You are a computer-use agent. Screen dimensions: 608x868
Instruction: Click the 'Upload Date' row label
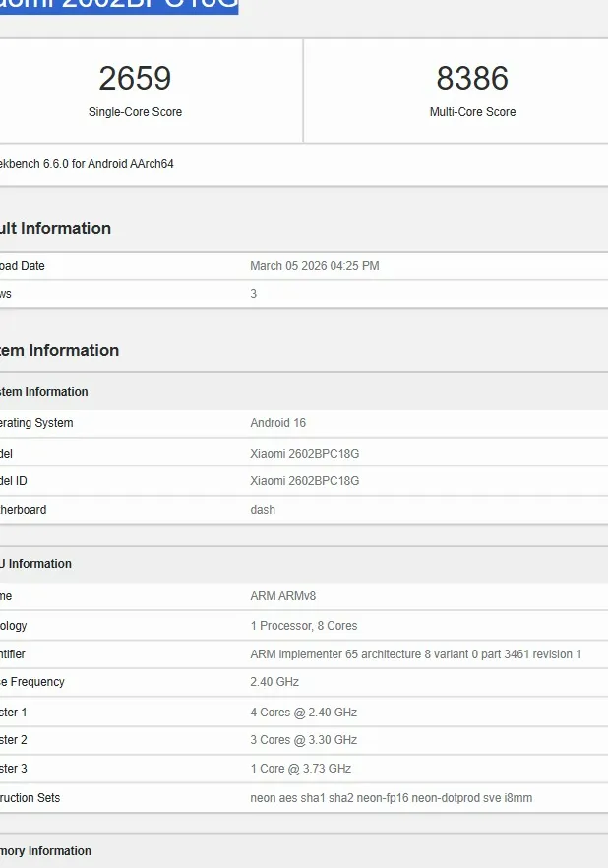pos(22,266)
